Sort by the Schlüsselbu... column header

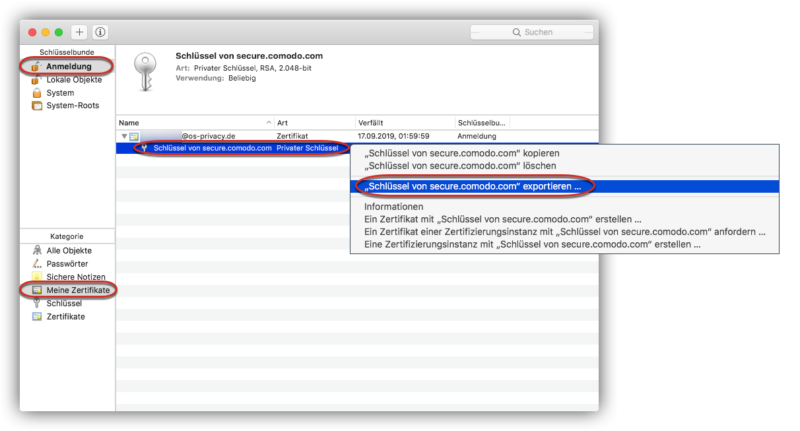(x=482, y=123)
